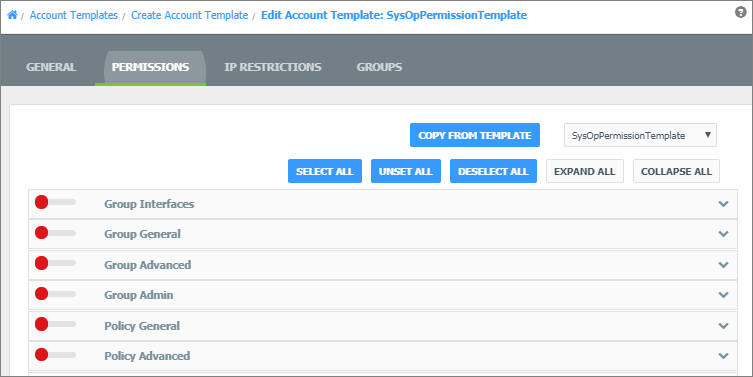Expand the Policy General section chevron

[x=723, y=326]
